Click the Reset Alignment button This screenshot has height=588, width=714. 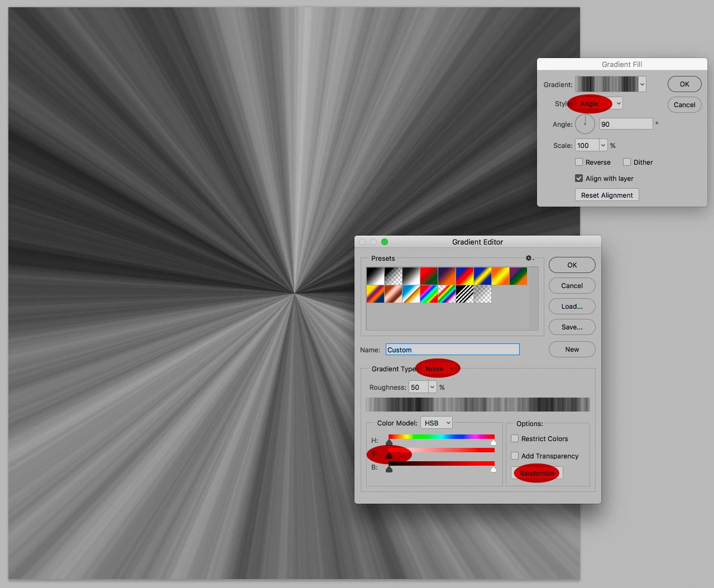607,195
